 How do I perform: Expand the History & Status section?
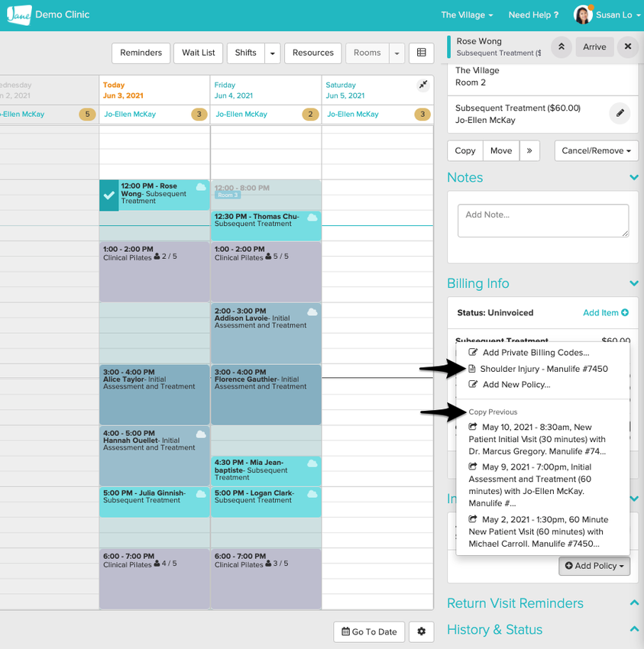point(633,629)
